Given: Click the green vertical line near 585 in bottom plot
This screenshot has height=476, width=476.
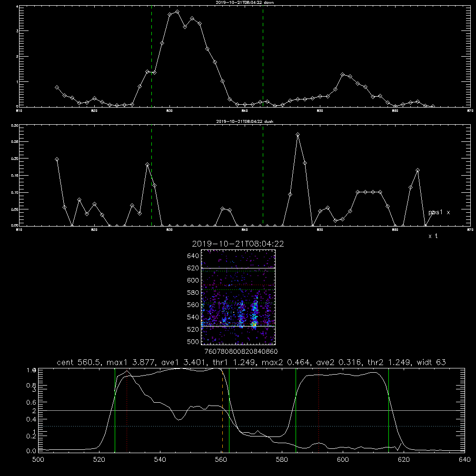Looking at the screenshot, I should coord(296,410).
